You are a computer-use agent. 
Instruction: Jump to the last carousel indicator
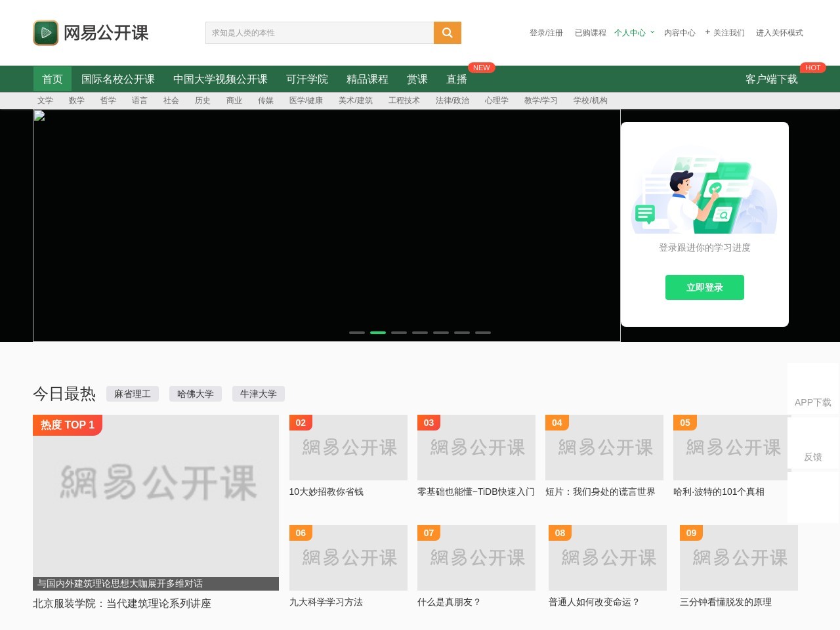click(483, 333)
